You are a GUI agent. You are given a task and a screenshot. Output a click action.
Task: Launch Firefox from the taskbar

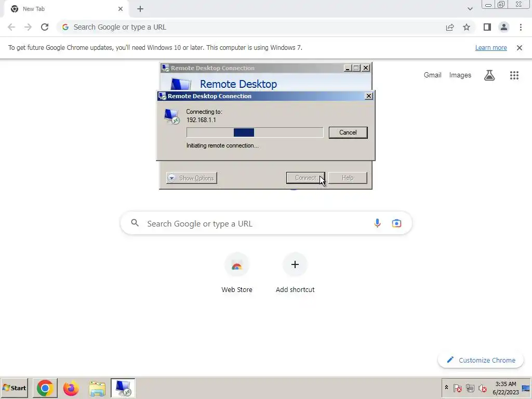click(x=71, y=388)
